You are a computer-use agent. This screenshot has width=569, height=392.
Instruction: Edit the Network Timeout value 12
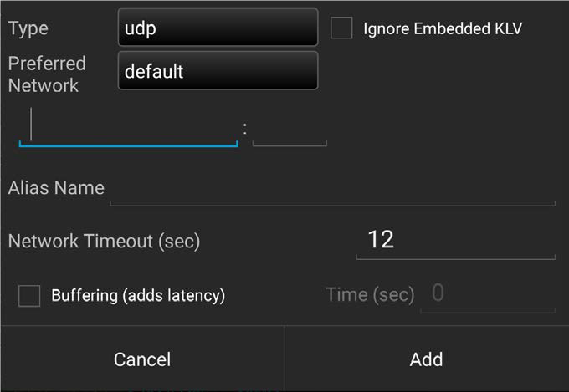coord(455,241)
